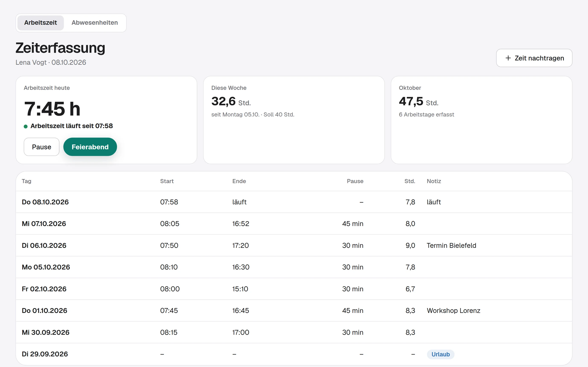Click the green running-status dot
The height and width of the screenshot is (367, 588).
click(x=26, y=126)
